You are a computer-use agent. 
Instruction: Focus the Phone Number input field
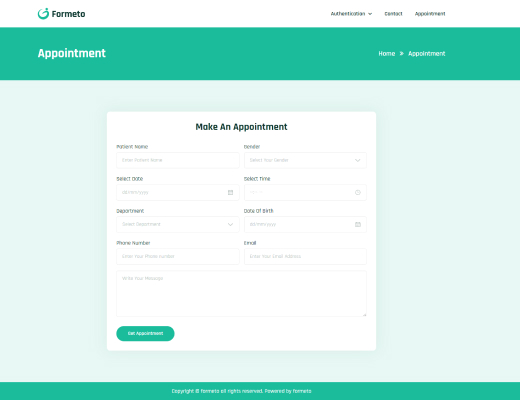178,256
